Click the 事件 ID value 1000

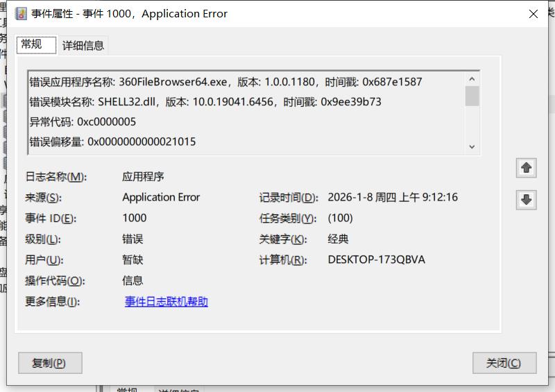coord(135,218)
